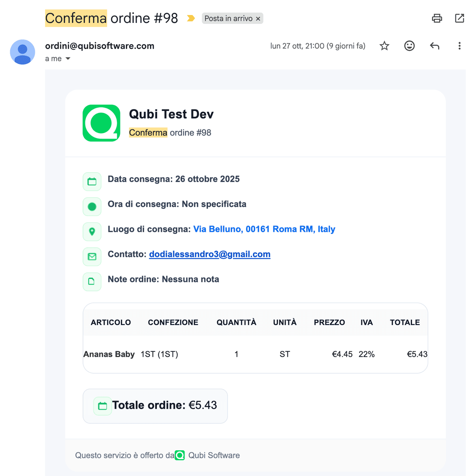
Task: Print this email with the printer icon
Action: pos(437,18)
